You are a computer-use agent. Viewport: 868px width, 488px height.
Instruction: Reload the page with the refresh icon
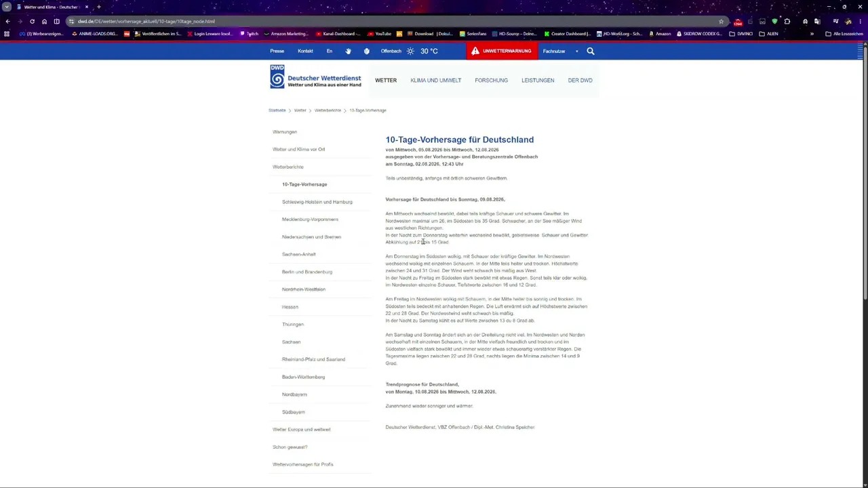pyautogui.click(x=32, y=21)
